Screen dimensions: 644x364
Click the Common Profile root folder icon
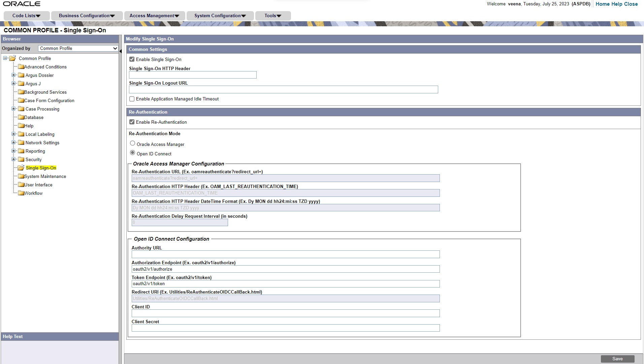pos(12,58)
